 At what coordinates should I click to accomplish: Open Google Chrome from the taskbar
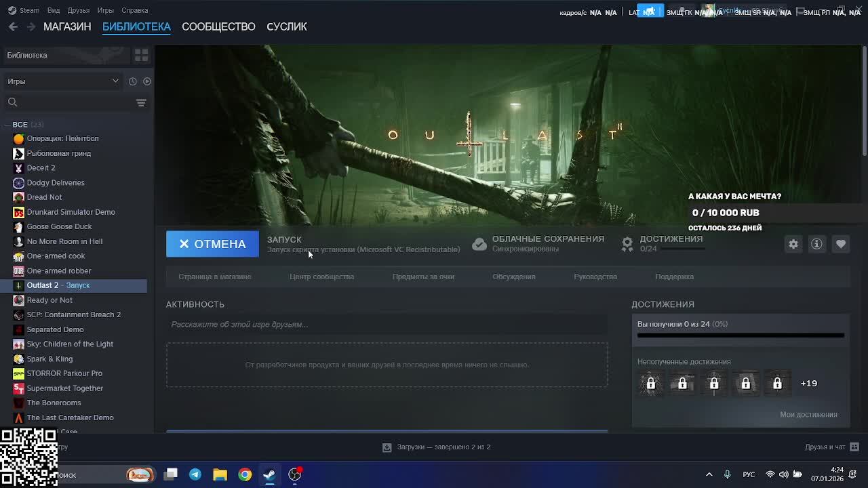tap(245, 474)
